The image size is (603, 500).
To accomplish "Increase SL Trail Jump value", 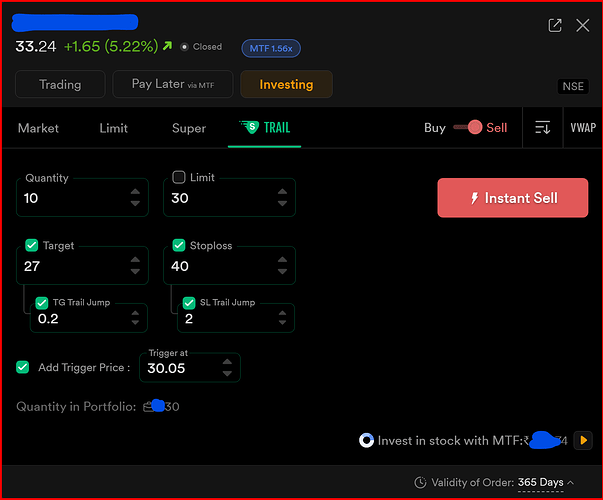I will pos(282,313).
